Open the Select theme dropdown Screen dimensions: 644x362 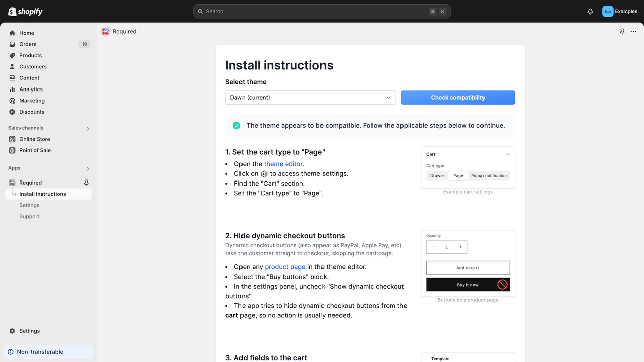[x=310, y=98]
